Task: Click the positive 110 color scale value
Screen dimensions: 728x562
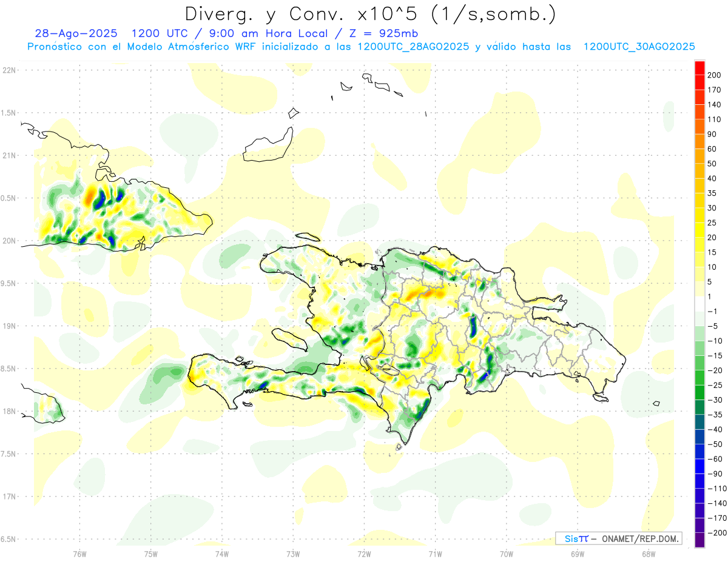Action: point(714,119)
